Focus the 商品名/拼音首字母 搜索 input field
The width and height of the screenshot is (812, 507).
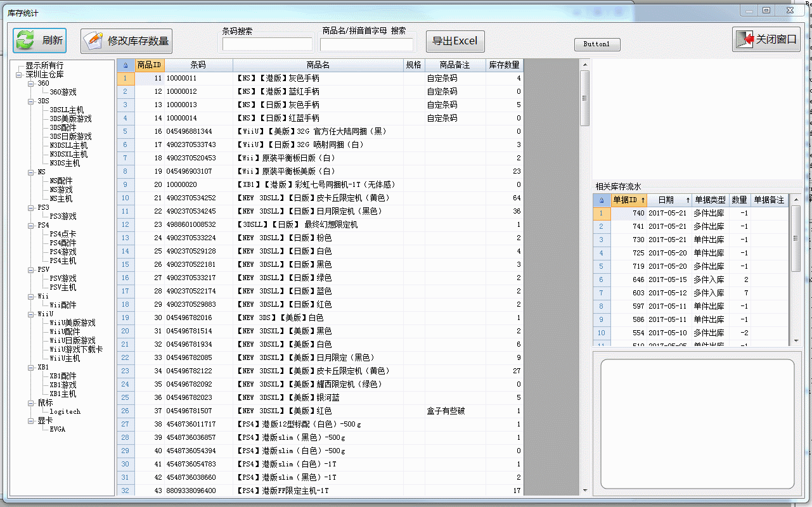pos(366,44)
